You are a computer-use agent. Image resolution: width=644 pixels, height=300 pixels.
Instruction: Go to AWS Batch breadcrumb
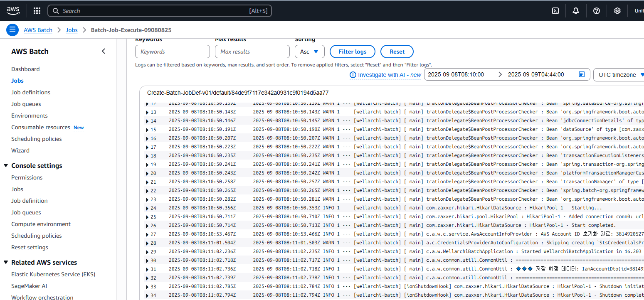tap(38, 30)
